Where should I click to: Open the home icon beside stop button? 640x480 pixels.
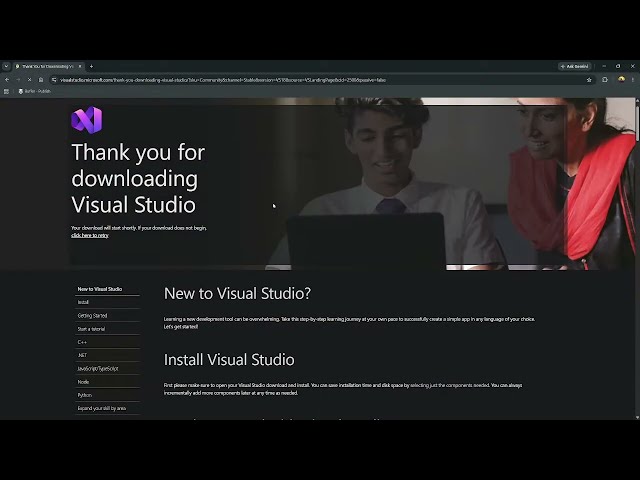41,80
